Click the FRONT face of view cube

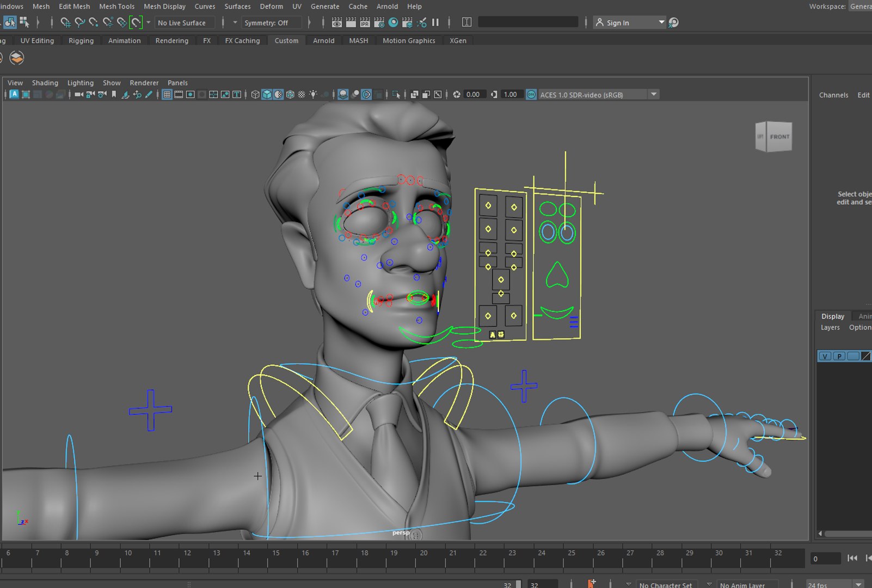coord(779,137)
